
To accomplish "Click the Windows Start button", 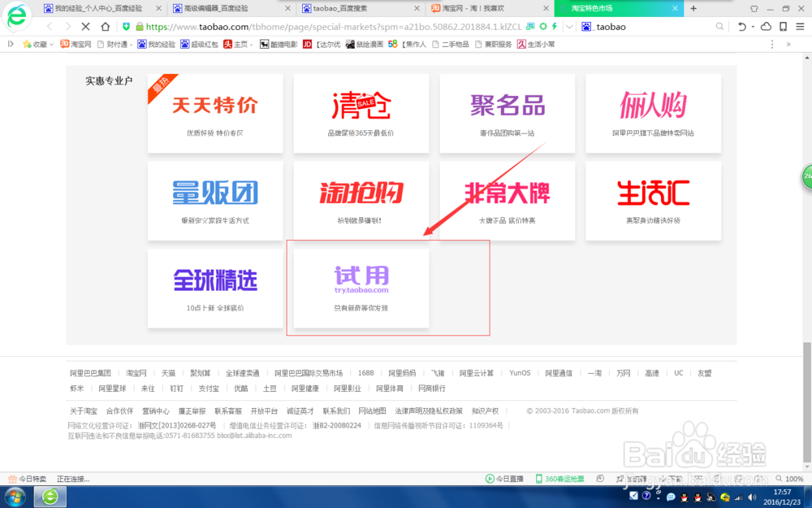I will (x=15, y=497).
